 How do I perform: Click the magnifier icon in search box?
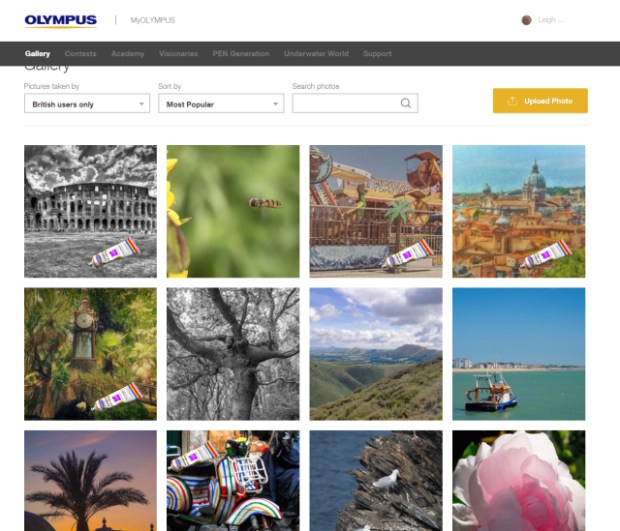(405, 103)
